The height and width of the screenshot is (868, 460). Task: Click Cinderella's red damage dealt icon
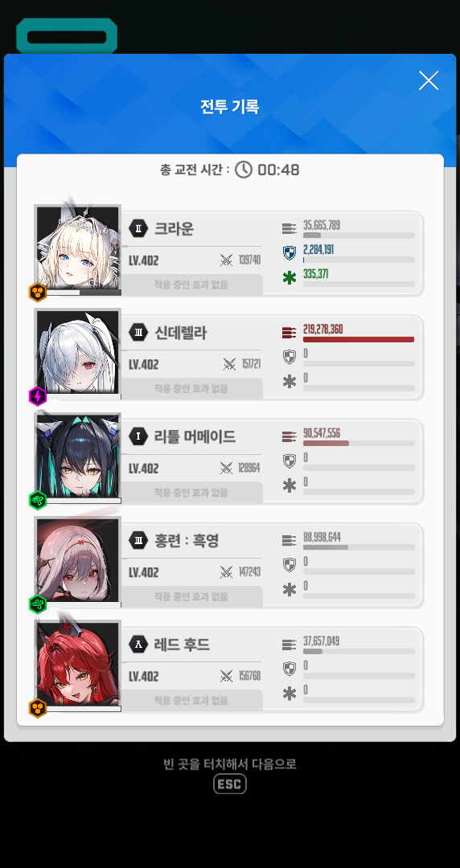(290, 333)
